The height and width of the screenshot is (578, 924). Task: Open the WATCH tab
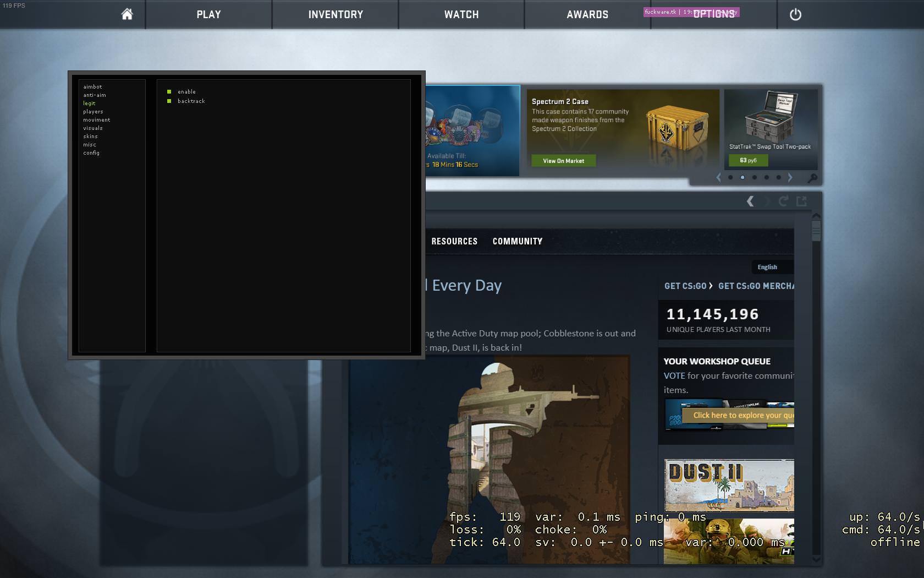pyautogui.click(x=461, y=14)
